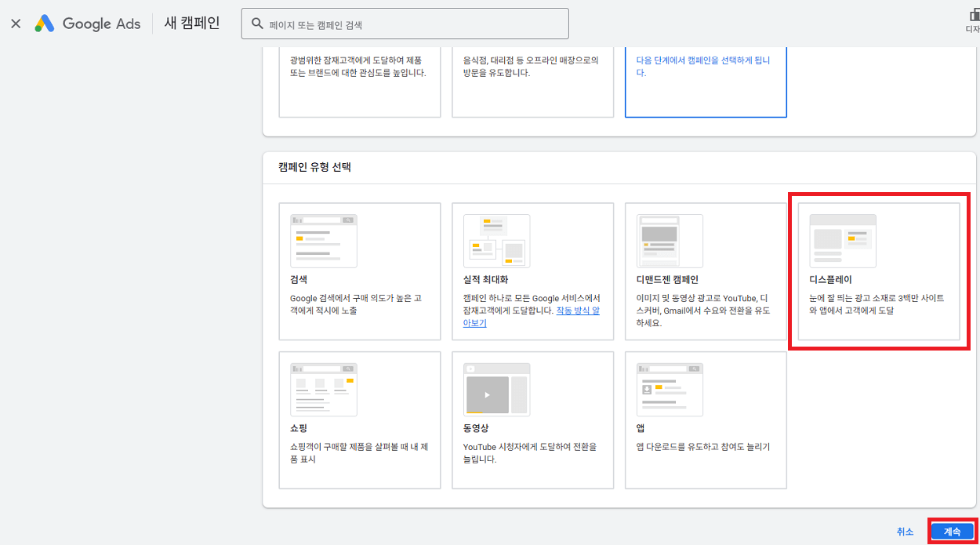Choose the 디스플레이 campaign type card
The height and width of the screenshot is (545, 980).
point(879,271)
